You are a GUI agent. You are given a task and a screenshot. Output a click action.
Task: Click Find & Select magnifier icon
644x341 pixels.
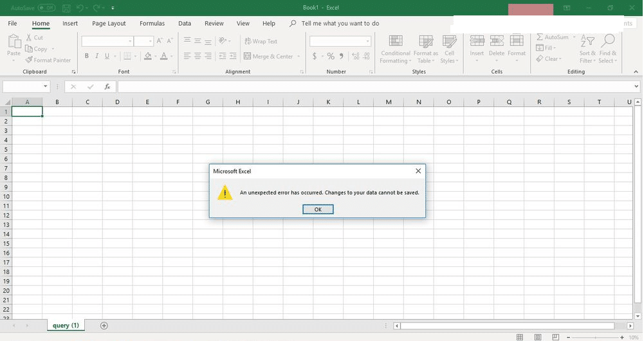[x=608, y=41]
